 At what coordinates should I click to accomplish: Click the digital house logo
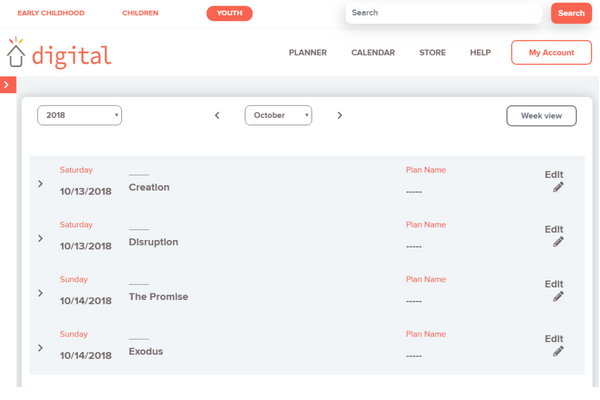(59, 53)
